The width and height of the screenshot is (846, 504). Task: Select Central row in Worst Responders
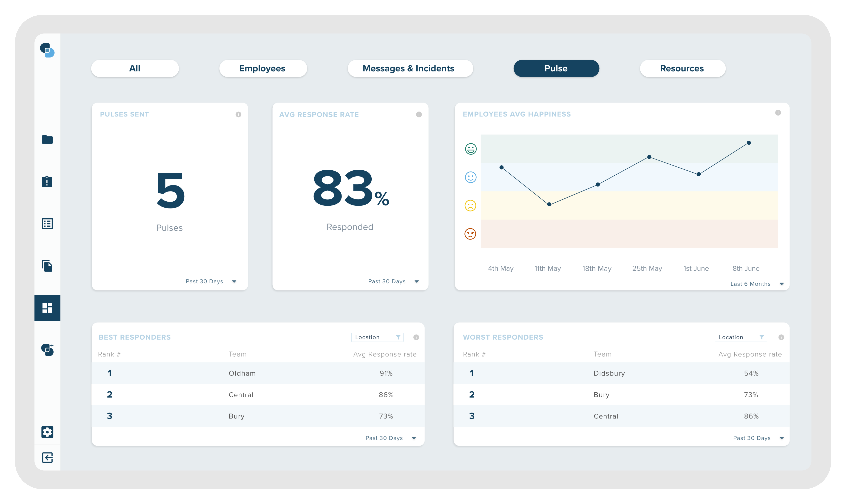pyautogui.click(x=621, y=416)
